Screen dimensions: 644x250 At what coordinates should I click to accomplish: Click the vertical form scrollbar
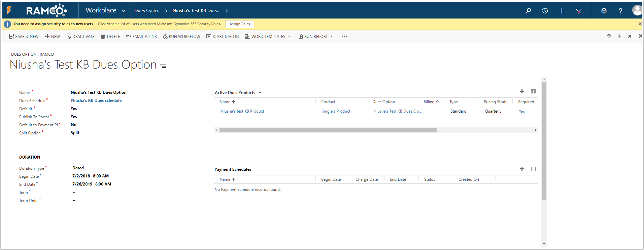(x=544, y=141)
